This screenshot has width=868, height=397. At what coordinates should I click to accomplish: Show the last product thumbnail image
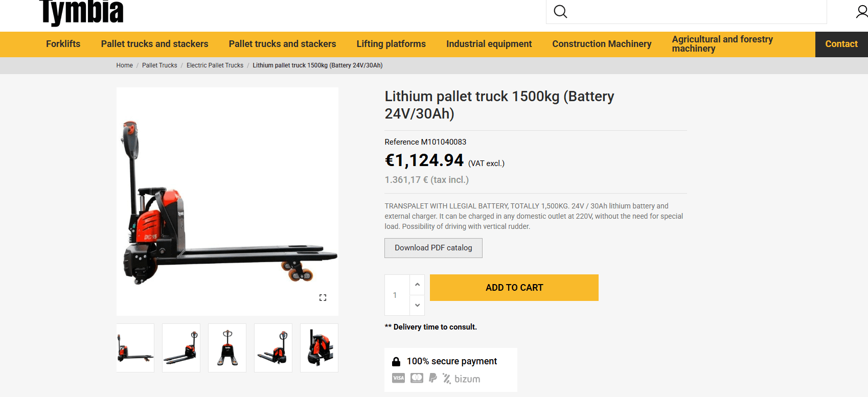pos(319,348)
